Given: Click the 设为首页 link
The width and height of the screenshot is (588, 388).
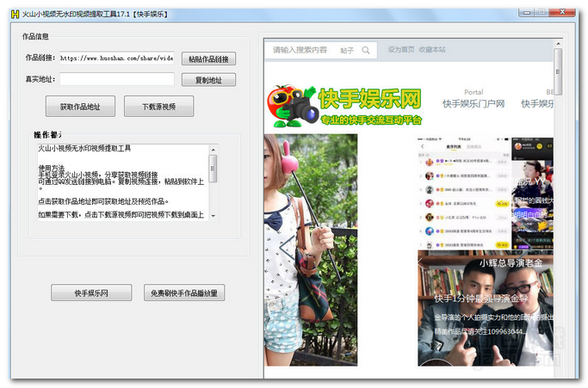Looking at the screenshot, I should click(401, 50).
